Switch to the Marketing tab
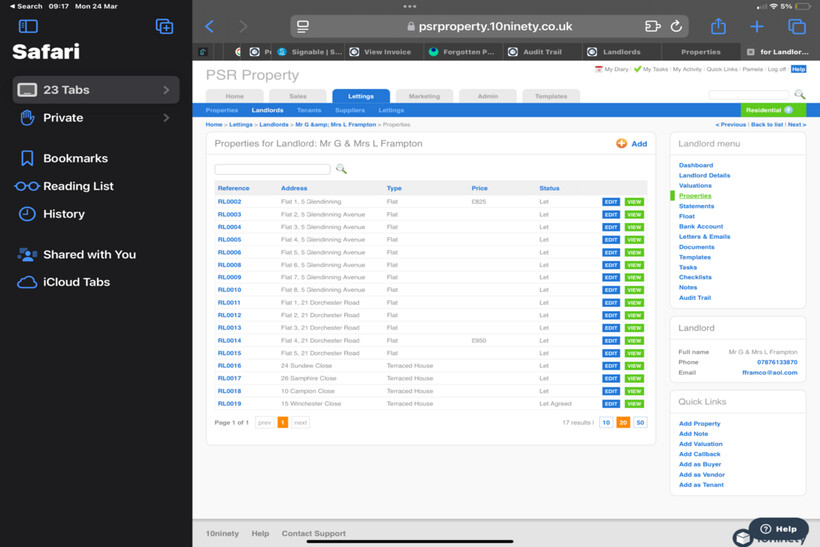Image resolution: width=820 pixels, height=547 pixels. (x=424, y=96)
